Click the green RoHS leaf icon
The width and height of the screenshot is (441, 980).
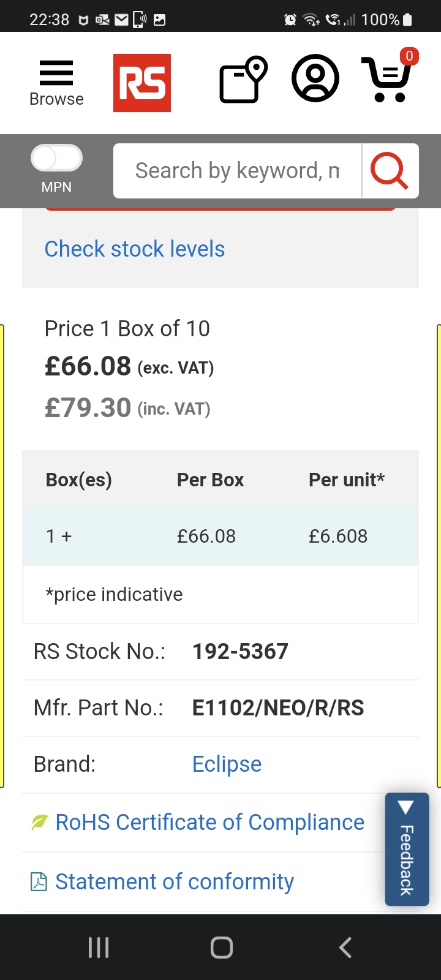pos(39,823)
